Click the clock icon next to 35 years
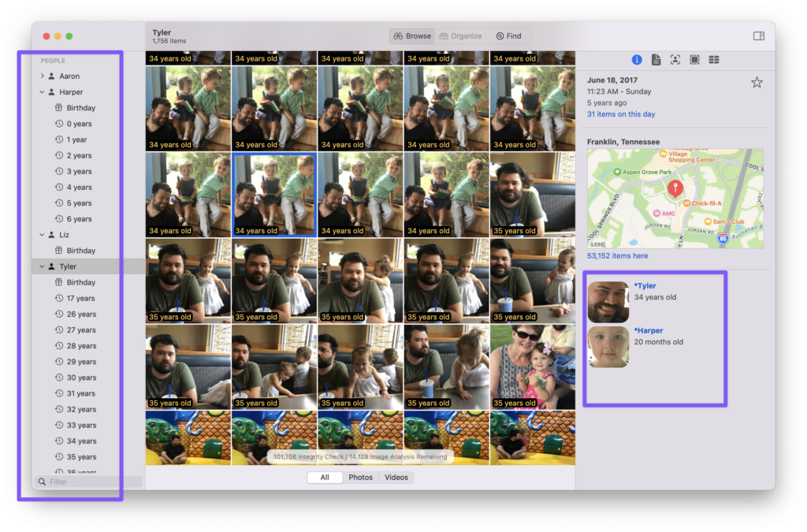 pyautogui.click(x=59, y=457)
